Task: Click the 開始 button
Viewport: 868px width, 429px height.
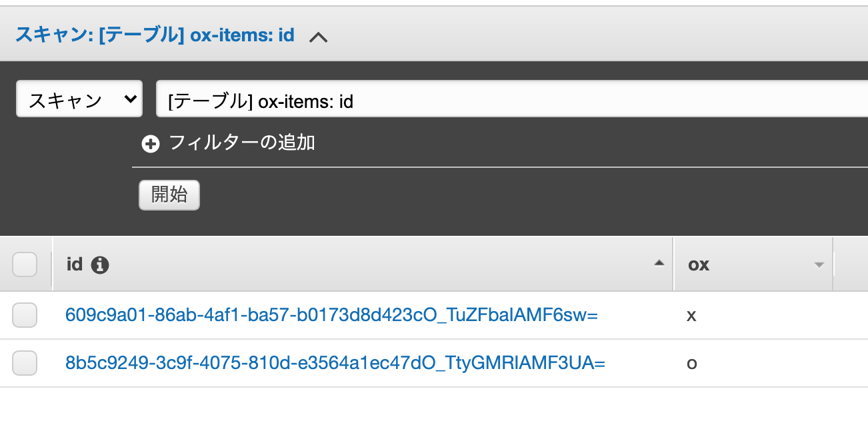Action: pos(169,195)
